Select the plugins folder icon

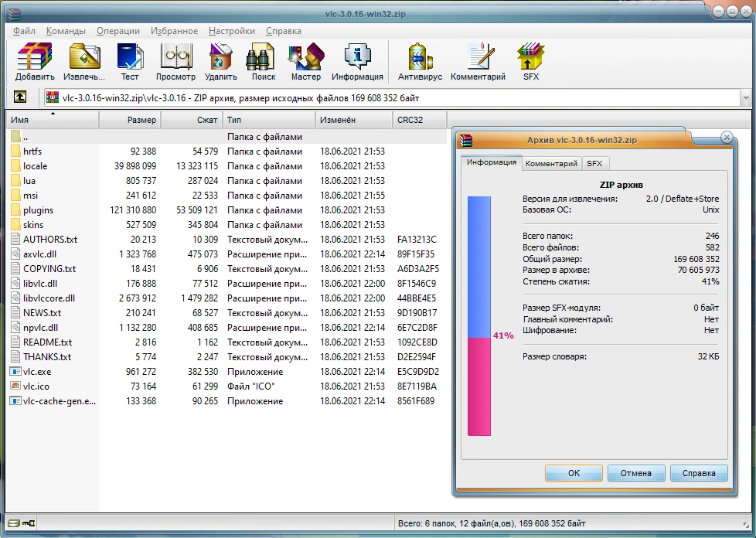15,210
